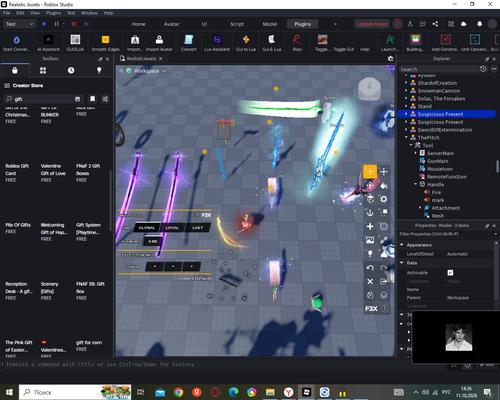Close the Realistic Assets viewport tab
This screenshot has height=400, width=500.
click(160, 59)
